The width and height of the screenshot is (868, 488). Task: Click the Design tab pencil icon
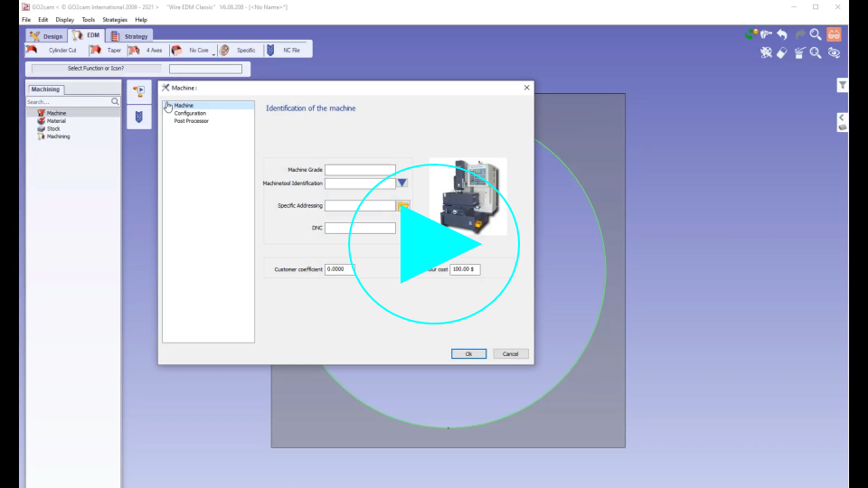tap(34, 36)
